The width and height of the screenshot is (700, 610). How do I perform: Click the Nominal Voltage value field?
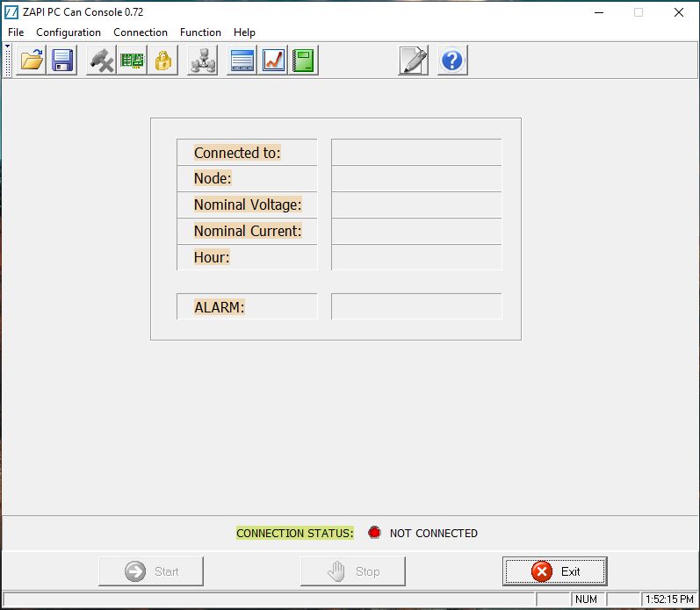point(416,205)
